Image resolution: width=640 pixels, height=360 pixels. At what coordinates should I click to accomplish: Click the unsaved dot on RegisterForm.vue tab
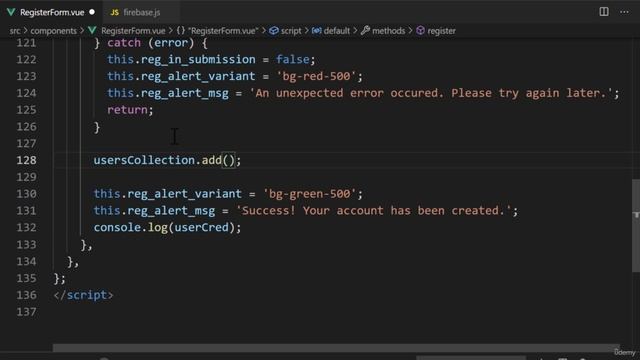coord(92,12)
